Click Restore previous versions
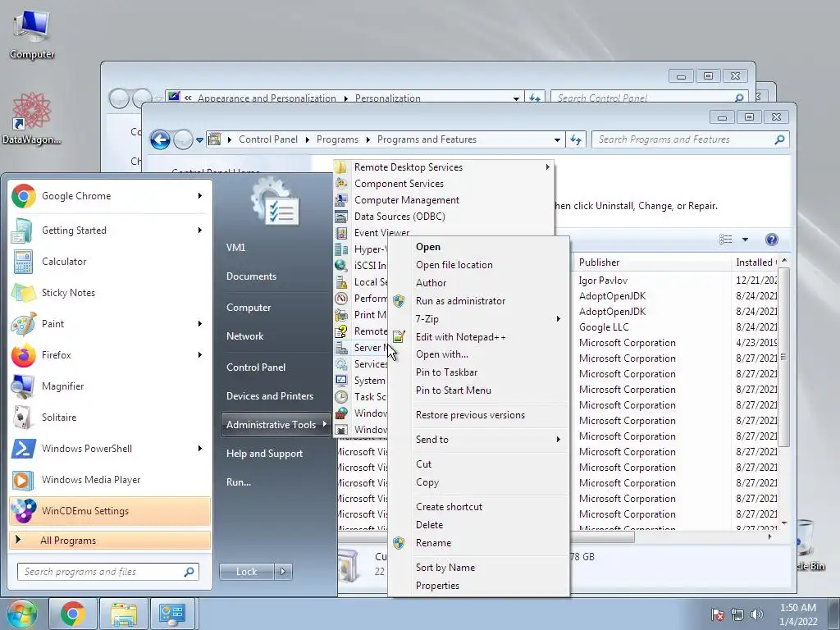The image size is (840, 630). pyautogui.click(x=479, y=415)
